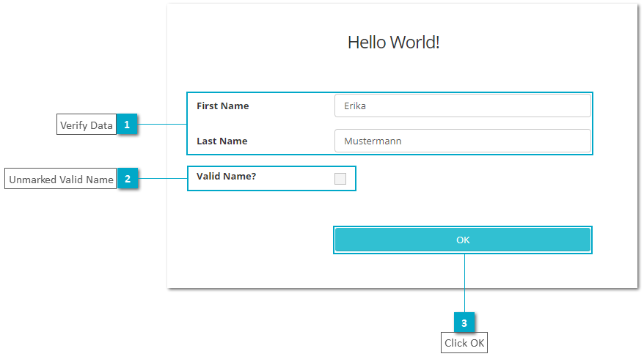Screen dimensions: 644x362
Task: Click the First Name input field
Action: (x=463, y=106)
